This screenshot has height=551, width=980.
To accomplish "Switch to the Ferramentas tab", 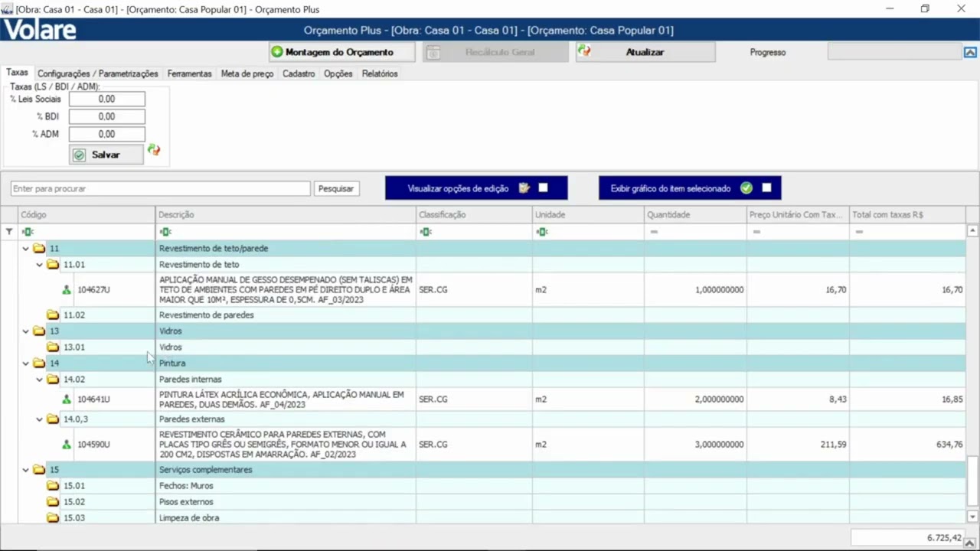I will [x=189, y=73].
